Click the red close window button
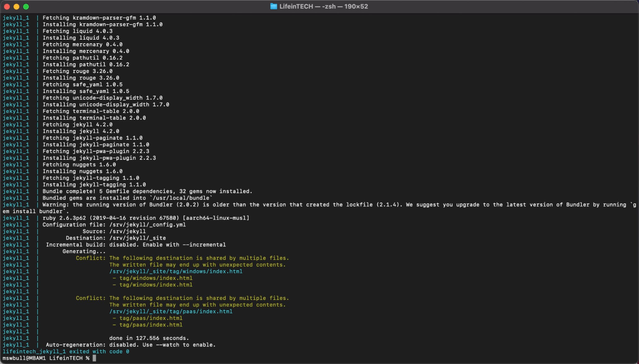This screenshot has width=639, height=364. [7, 7]
